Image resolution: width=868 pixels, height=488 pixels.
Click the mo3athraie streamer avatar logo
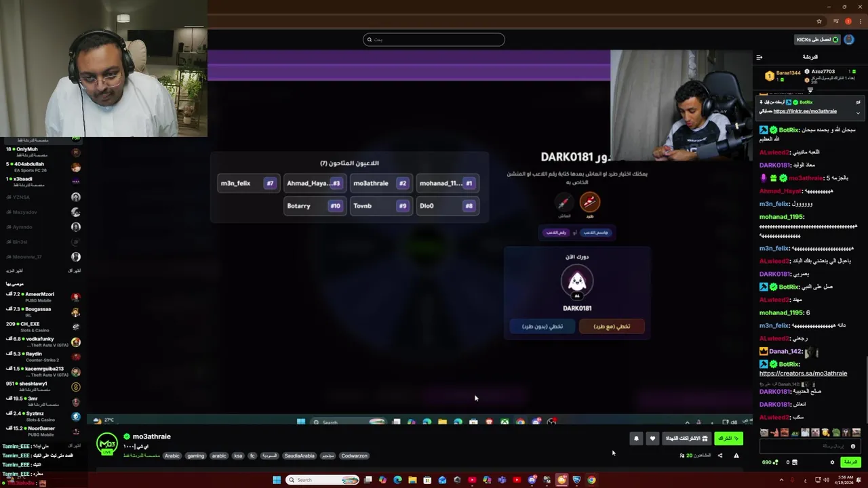[x=106, y=444]
